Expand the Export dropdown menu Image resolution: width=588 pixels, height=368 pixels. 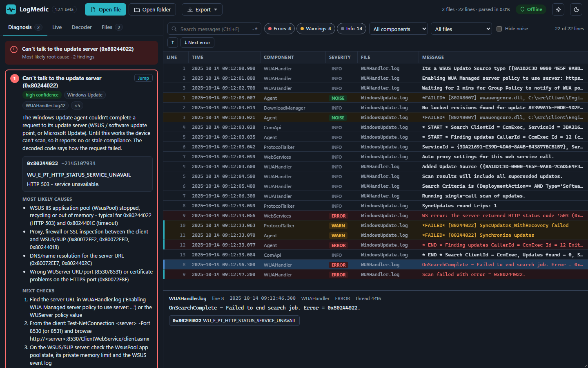[x=202, y=9]
